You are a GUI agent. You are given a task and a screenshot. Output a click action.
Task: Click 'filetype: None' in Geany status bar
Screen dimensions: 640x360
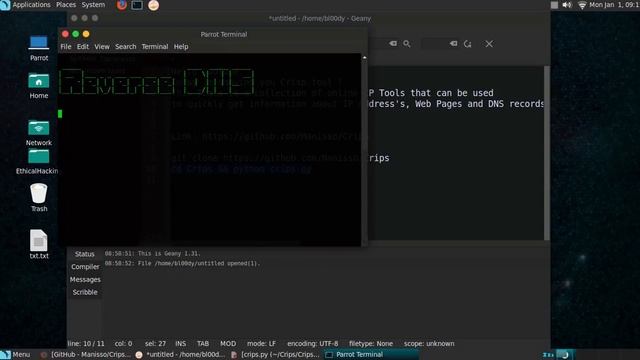pos(371,344)
